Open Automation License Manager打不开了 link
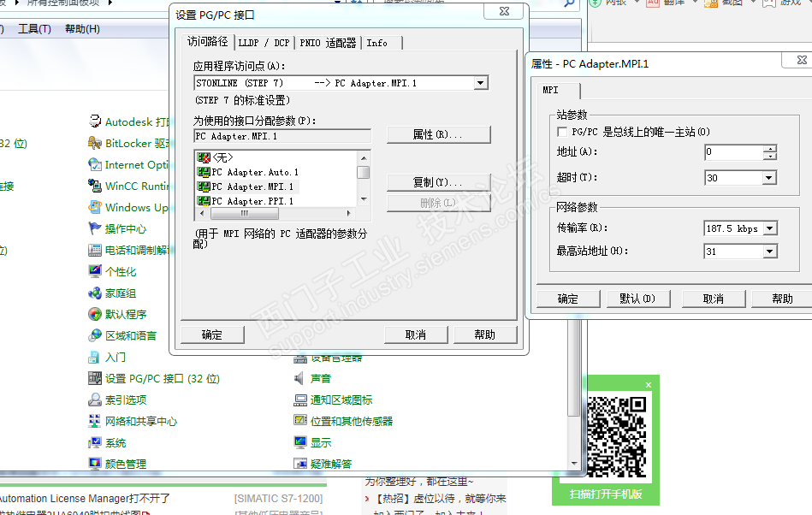 pyautogui.click(x=85, y=499)
